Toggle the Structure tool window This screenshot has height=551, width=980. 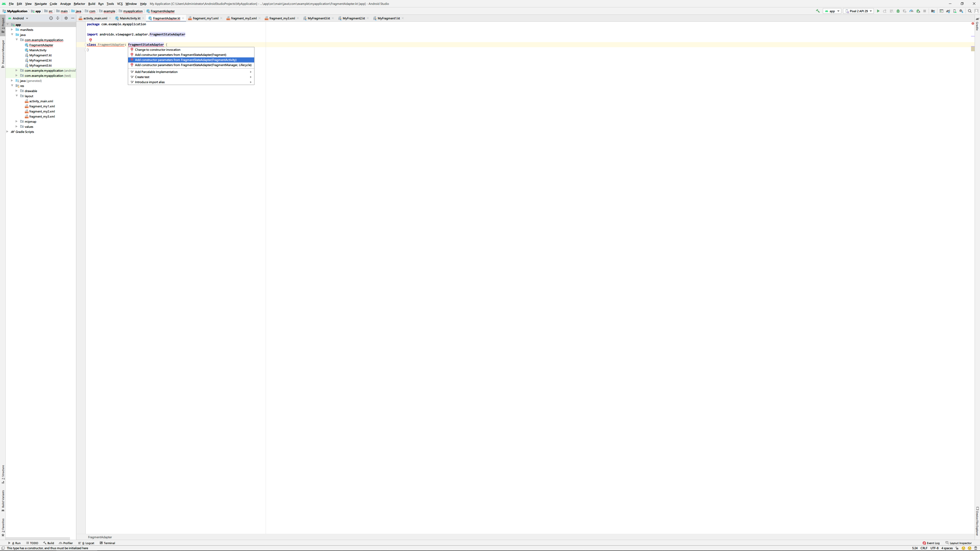tap(3, 473)
